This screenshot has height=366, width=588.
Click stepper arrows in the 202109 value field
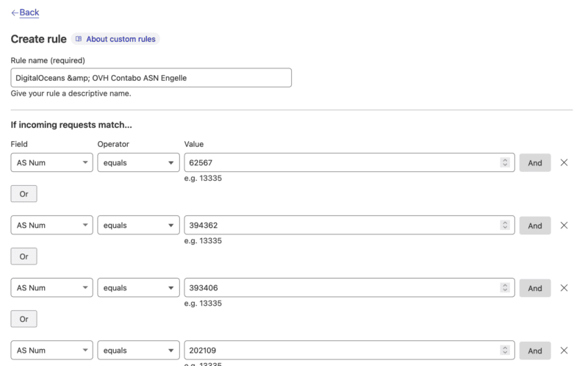[x=505, y=351]
